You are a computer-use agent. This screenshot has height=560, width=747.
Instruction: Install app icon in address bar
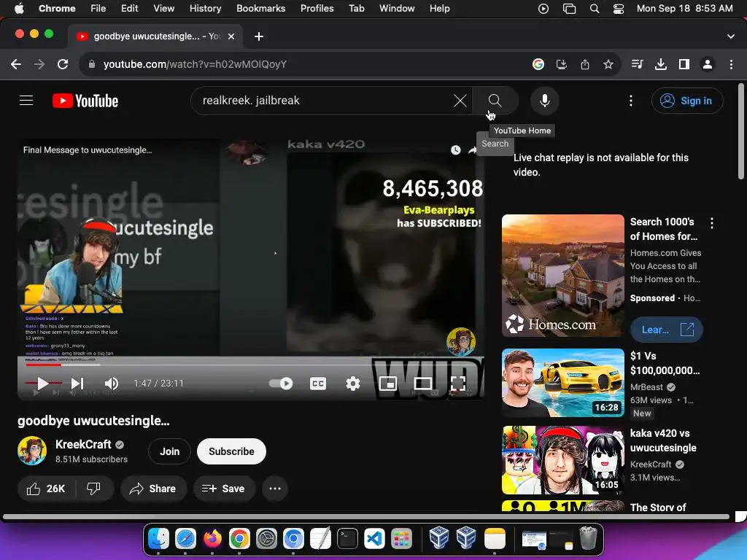click(x=562, y=64)
